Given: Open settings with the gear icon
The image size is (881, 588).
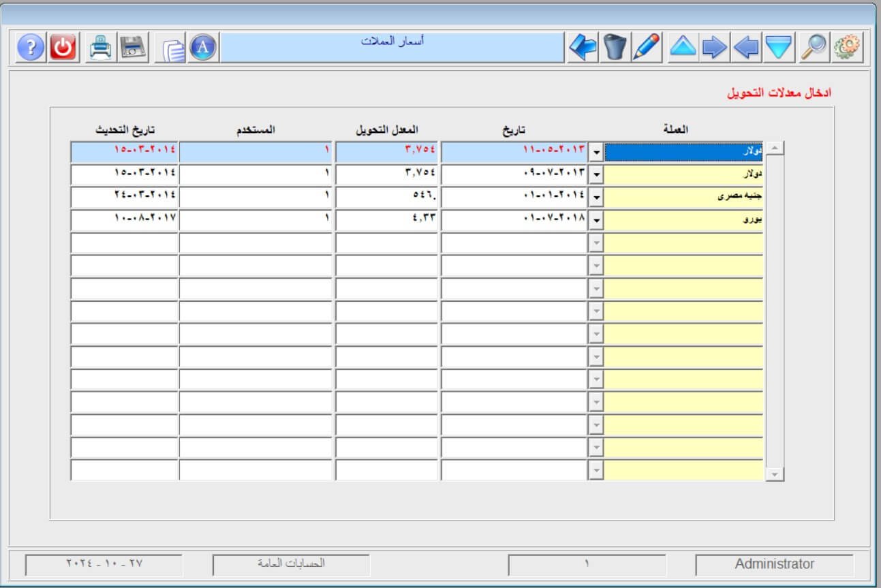Looking at the screenshot, I should [847, 48].
